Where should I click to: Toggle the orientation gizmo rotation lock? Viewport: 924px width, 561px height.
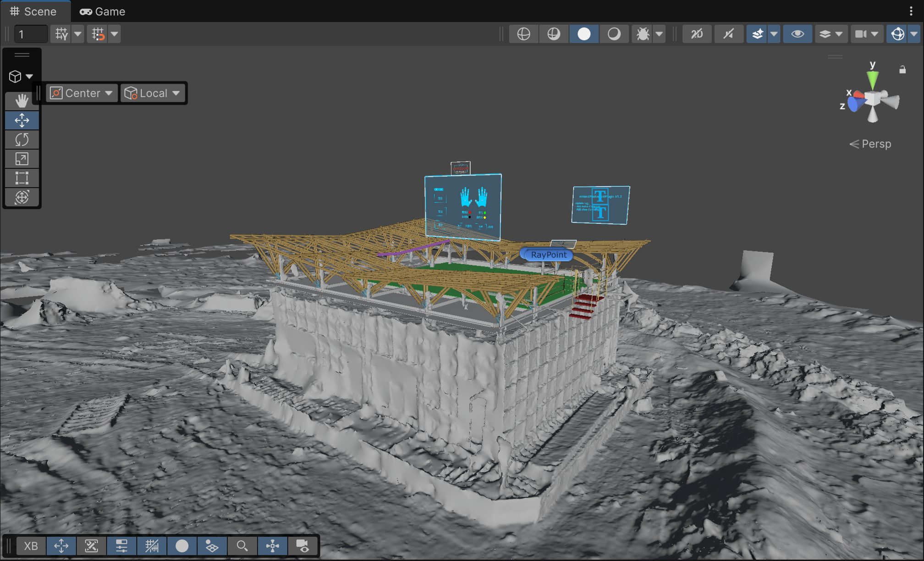902,70
